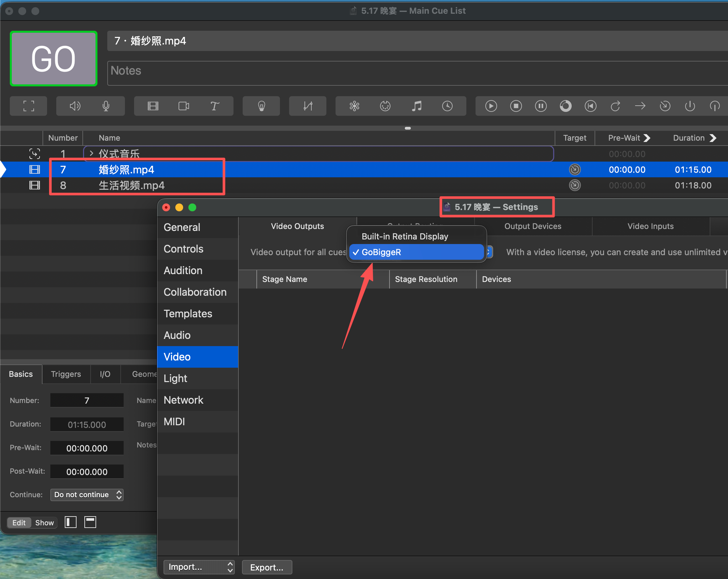The image size is (728, 579).
Task: Open Audition settings section
Action: (198, 271)
